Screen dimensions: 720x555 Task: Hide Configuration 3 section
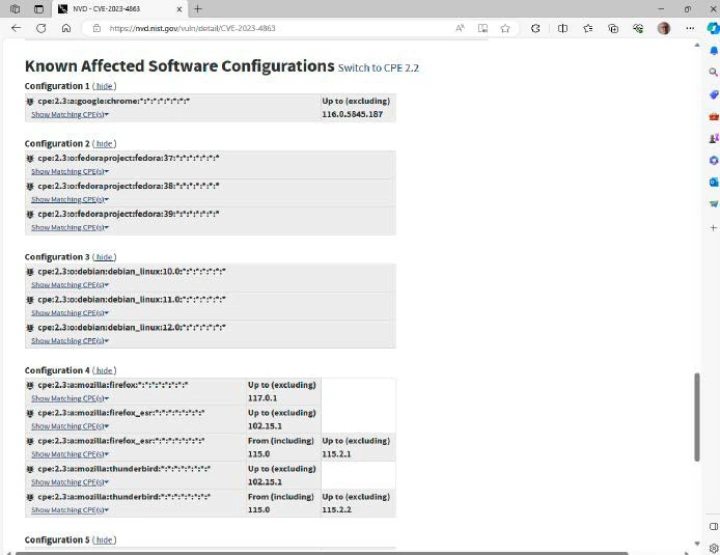(104, 257)
